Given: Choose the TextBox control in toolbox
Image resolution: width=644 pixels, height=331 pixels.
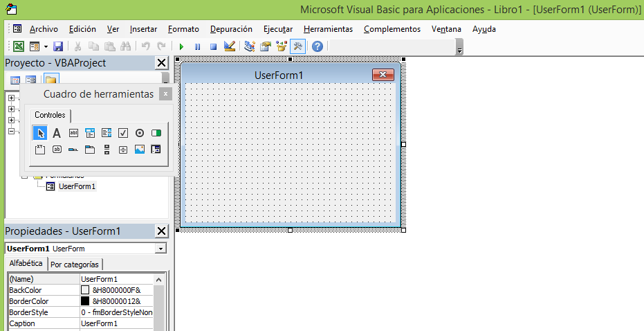Looking at the screenshot, I should pyautogui.click(x=73, y=133).
